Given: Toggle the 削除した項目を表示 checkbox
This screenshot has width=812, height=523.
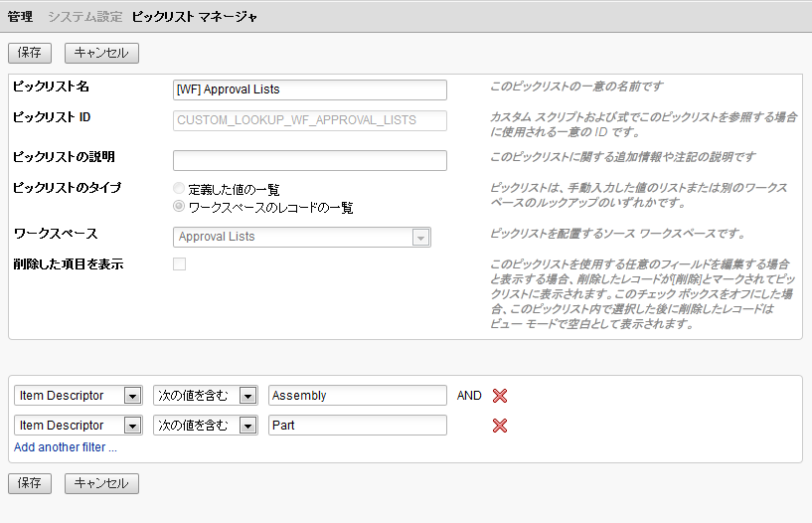Looking at the screenshot, I should (179, 263).
